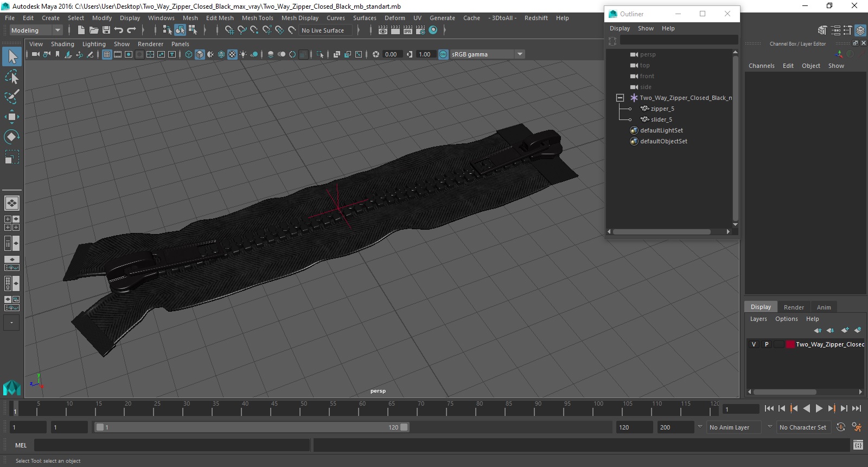Open the Mesh Tools menu
Viewport: 868px width, 467px height.
coord(258,18)
